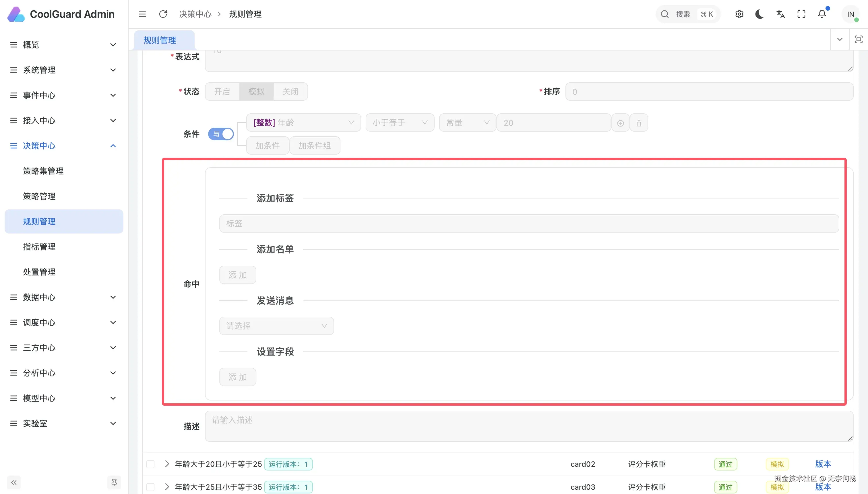Open the 小于等于 operator dropdown
The image size is (868, 494).
click(400, 122)
